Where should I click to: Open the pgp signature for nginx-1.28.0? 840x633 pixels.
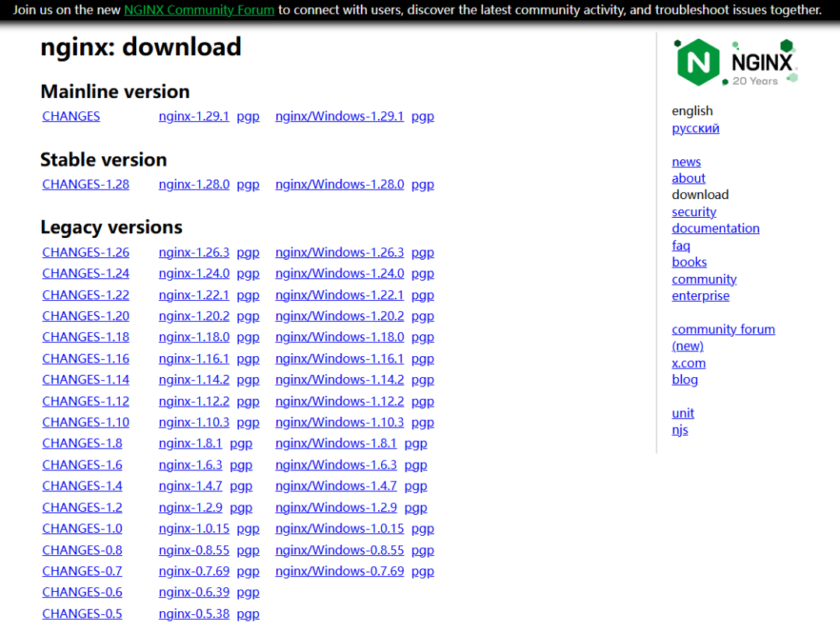(x=247, y=184)
